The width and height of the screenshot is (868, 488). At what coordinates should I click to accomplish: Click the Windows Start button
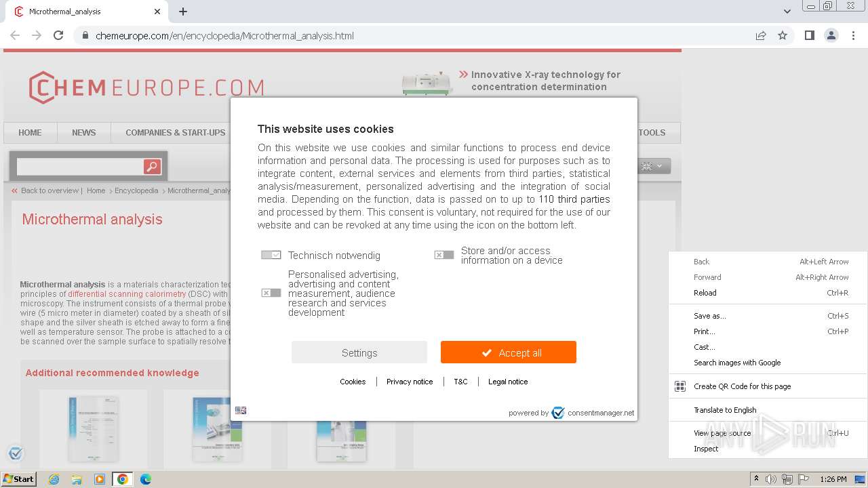[x=18, y=479]
